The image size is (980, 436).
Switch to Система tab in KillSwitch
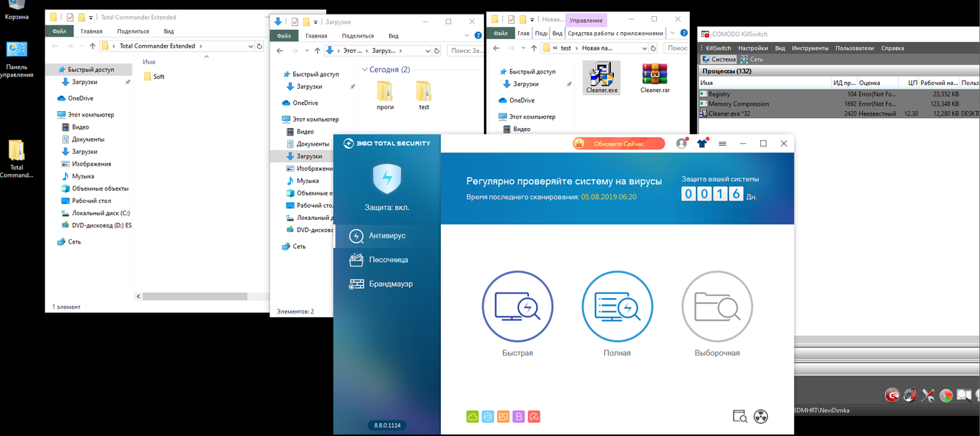click(718, 59)
